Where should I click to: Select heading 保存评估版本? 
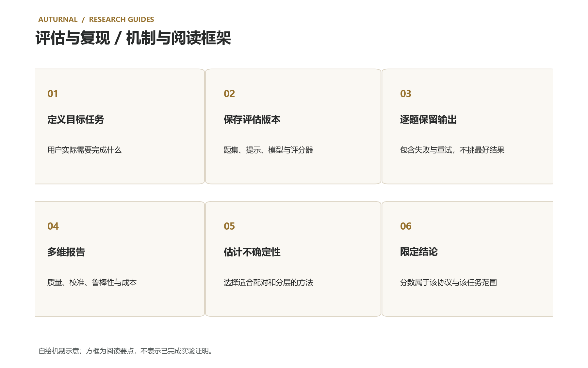(252, 120)
